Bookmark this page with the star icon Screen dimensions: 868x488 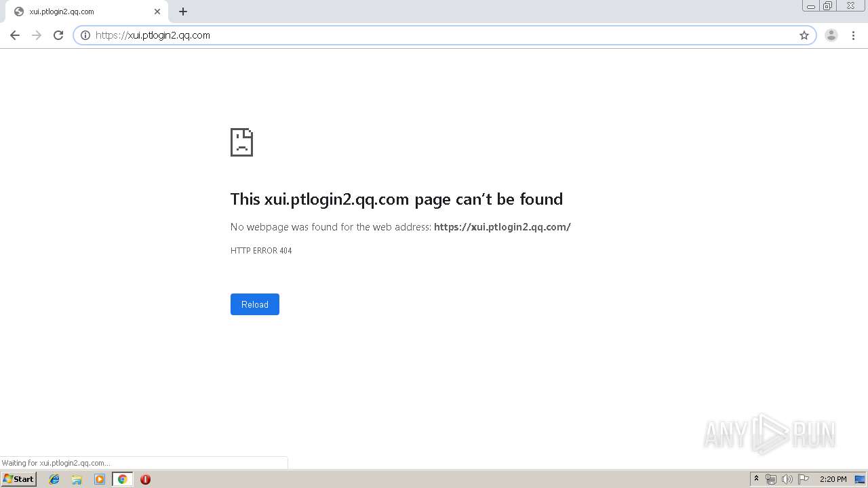click(x=804, y=35)
